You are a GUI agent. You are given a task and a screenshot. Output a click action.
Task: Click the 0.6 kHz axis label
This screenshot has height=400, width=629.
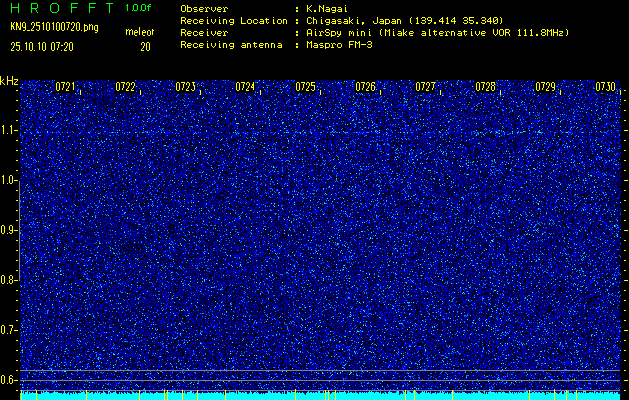tap(9, 379)
